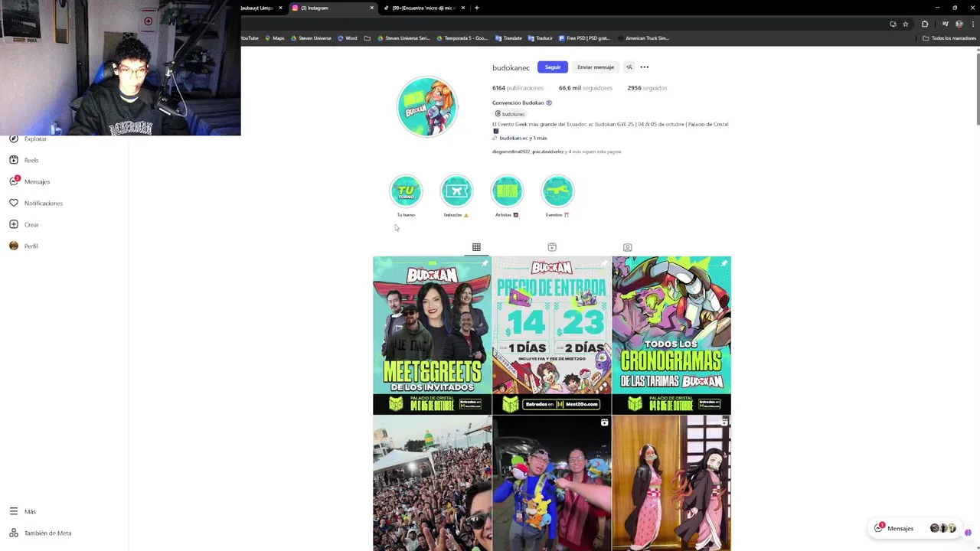Open the Word bookmark
The width and height of the screenshot is (980, 551).
click(x=348, y=38)
